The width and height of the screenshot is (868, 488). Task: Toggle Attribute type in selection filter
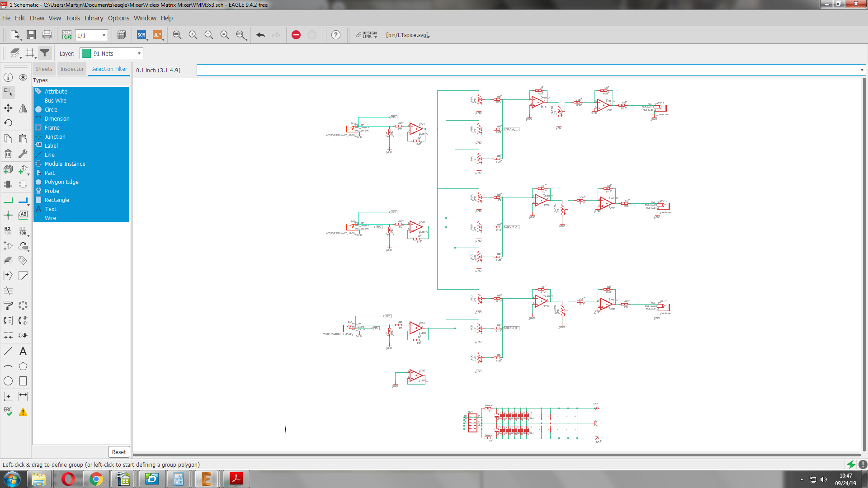tap(81, 91)
